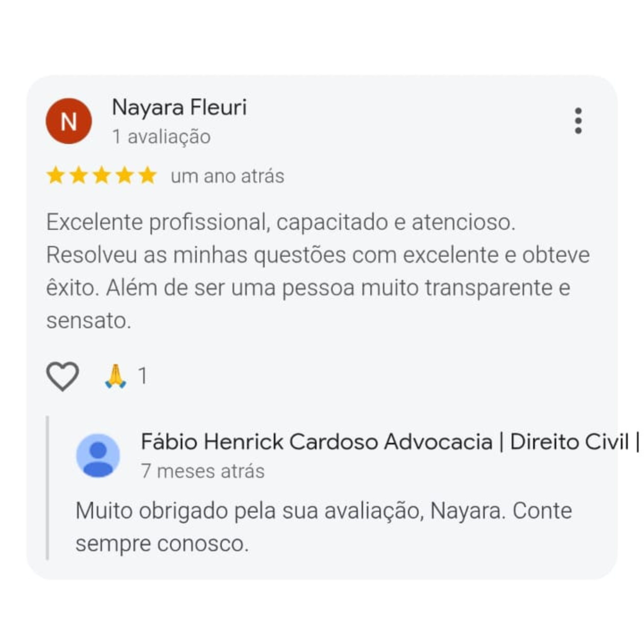The height and width of the screenshot is (644, 644).
Task: Click the word "sensato." ending the review
Action: tap(89, 321)
